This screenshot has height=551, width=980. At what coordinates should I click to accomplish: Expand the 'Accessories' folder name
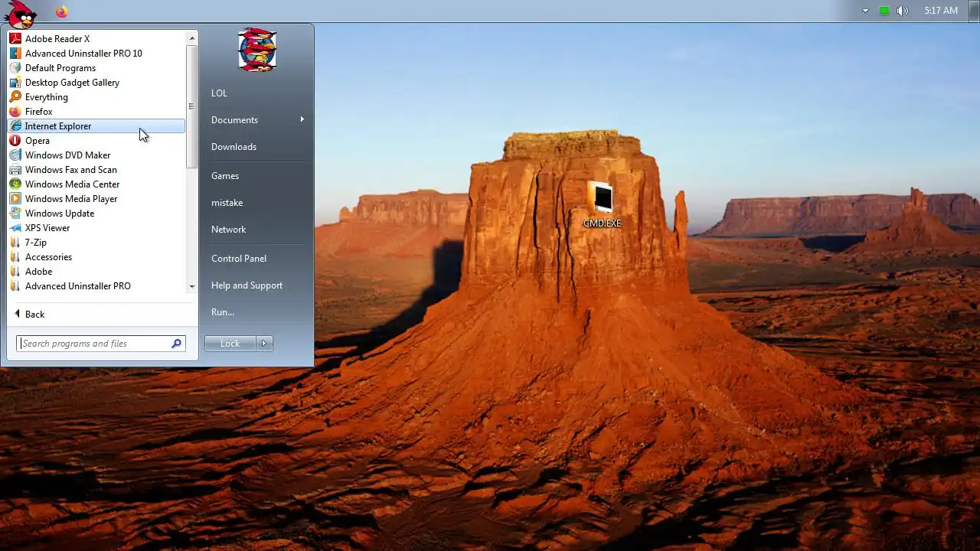tap(48, 256)
